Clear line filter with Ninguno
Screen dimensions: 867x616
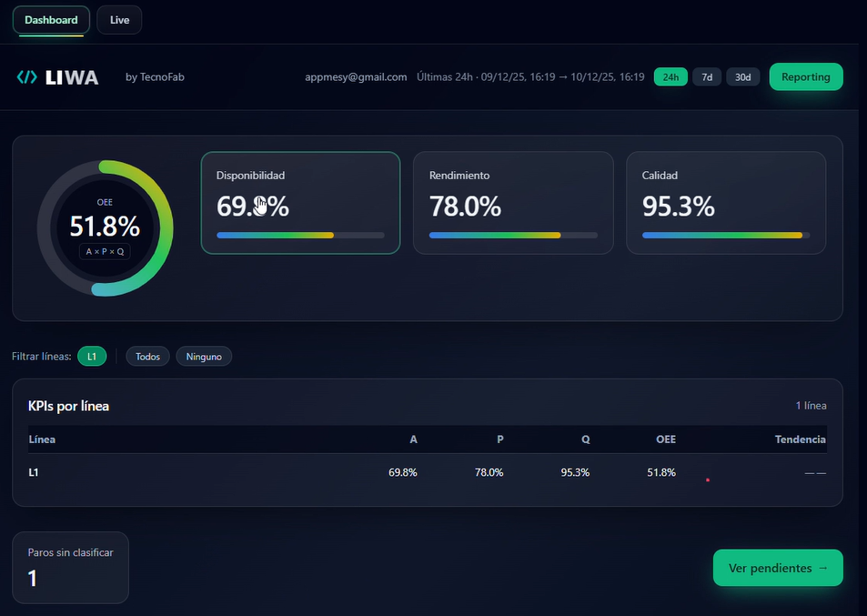click(204, 357)
